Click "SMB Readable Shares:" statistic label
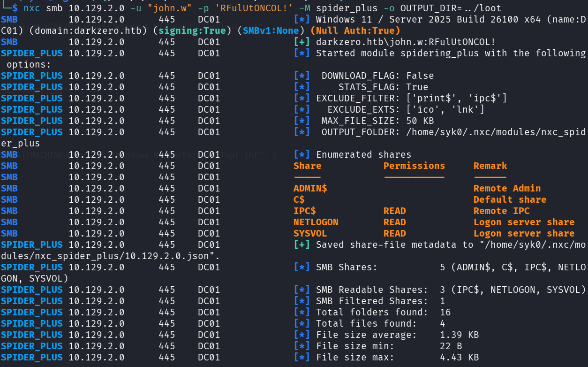Viewport: 588px width, 367px height. (372, 290)
